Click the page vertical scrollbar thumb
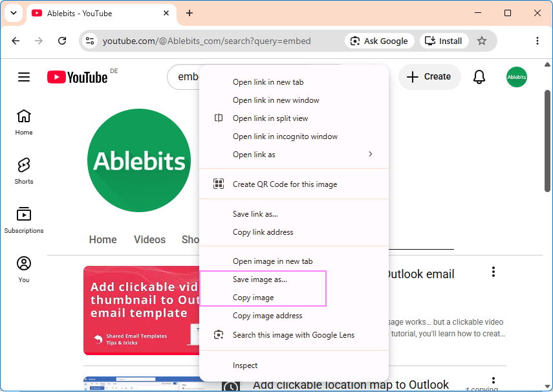553x392 pixels. point(547,141)
